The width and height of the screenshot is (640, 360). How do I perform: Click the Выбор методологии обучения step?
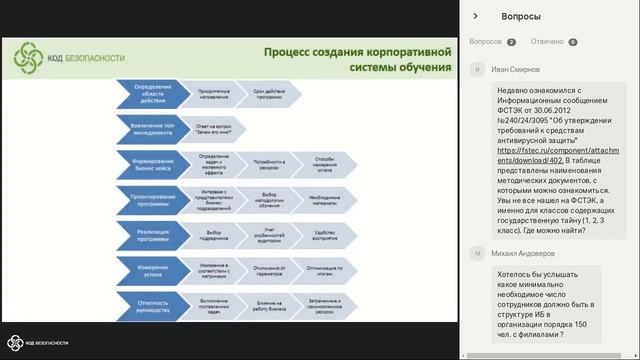pos(269,200)
